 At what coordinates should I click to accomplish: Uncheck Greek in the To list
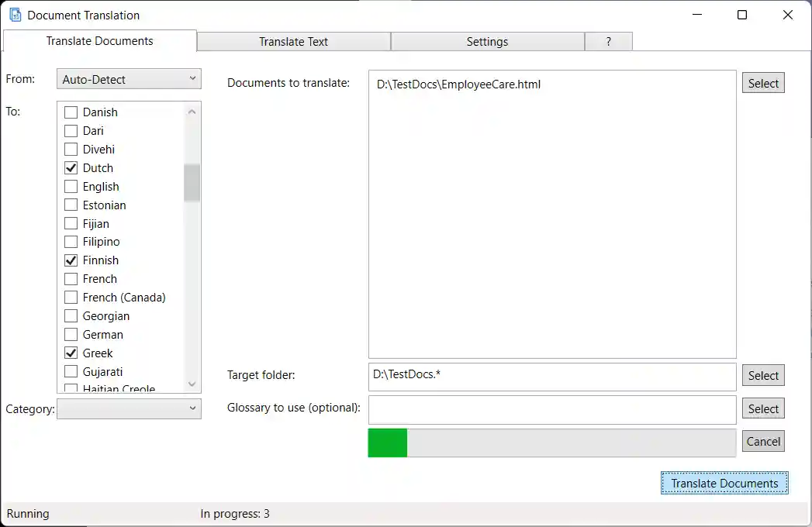tap(70, 353)
